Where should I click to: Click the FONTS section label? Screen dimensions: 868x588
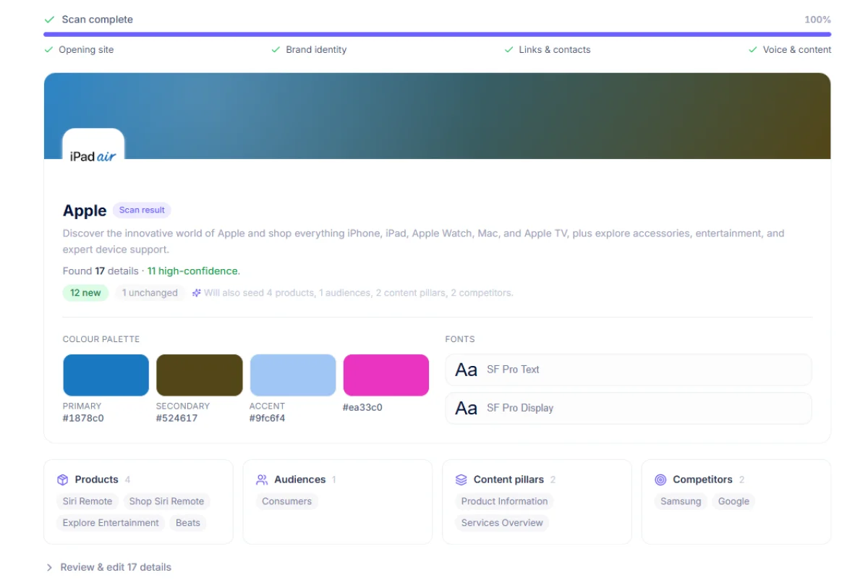[460, 339]
